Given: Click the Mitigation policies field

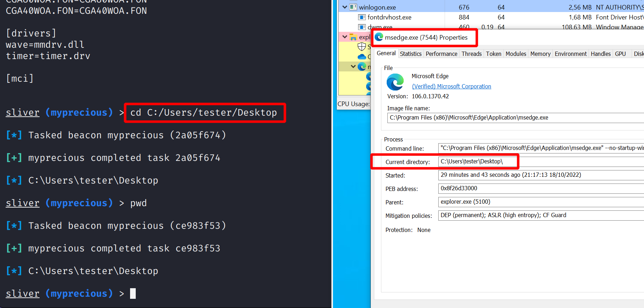Looking at the screenshot, I should coord(541,215).
